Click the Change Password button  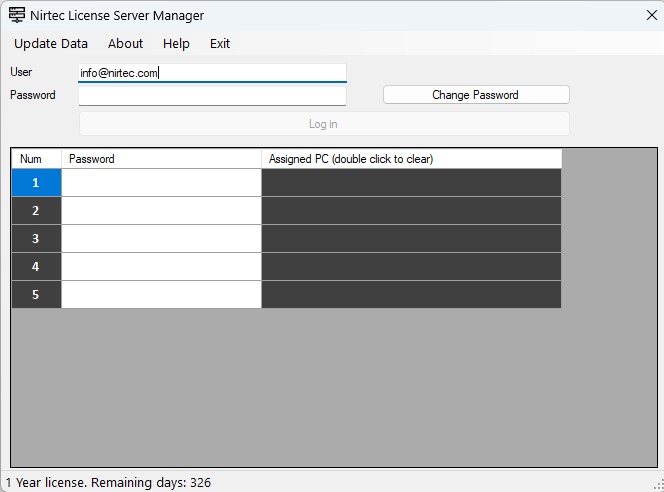click(476, 94)
